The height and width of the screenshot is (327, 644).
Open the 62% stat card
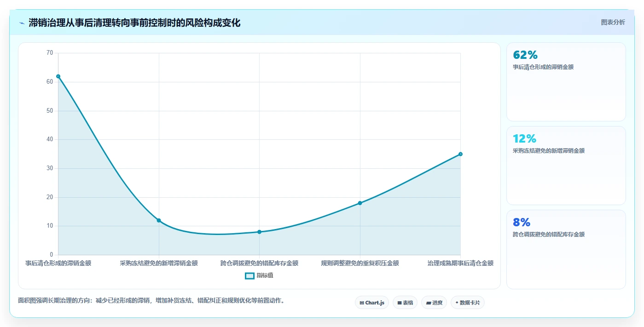tap(566, 82)
